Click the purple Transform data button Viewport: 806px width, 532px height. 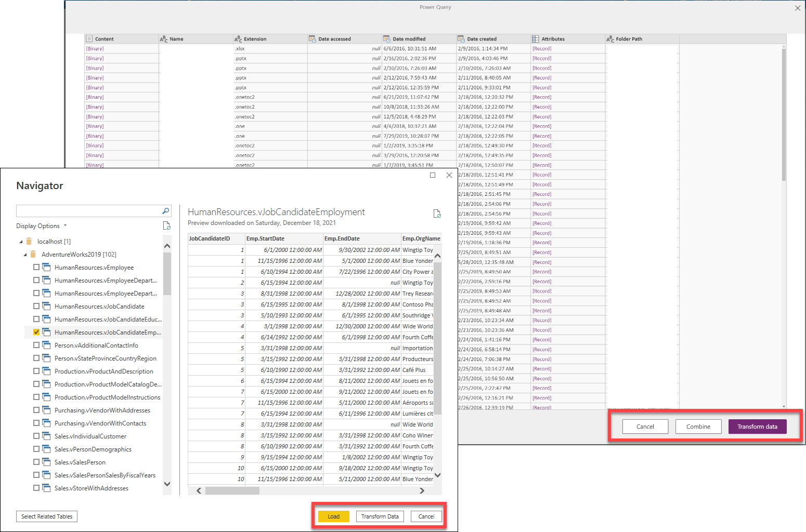tap(758, 427)
